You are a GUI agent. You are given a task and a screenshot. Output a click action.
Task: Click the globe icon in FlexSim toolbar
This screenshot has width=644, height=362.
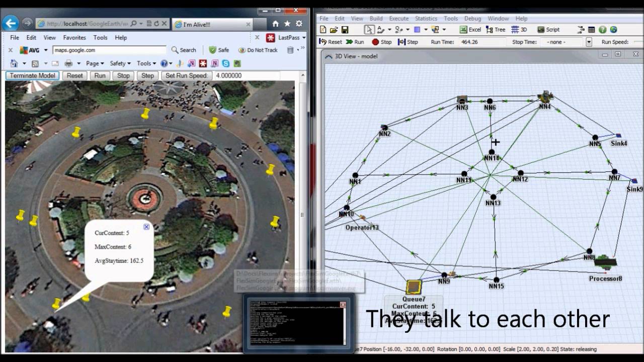[613, 30]
